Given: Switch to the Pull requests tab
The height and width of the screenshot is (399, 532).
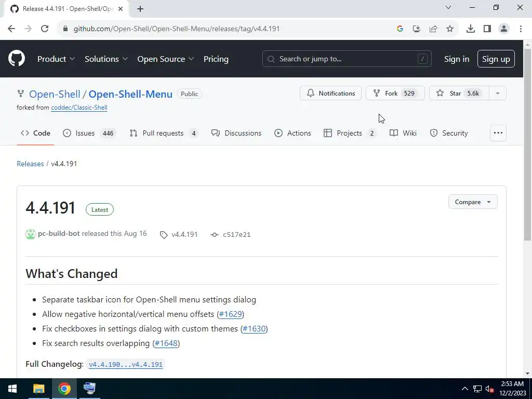Looking at the screenshot, I should 164,133.
